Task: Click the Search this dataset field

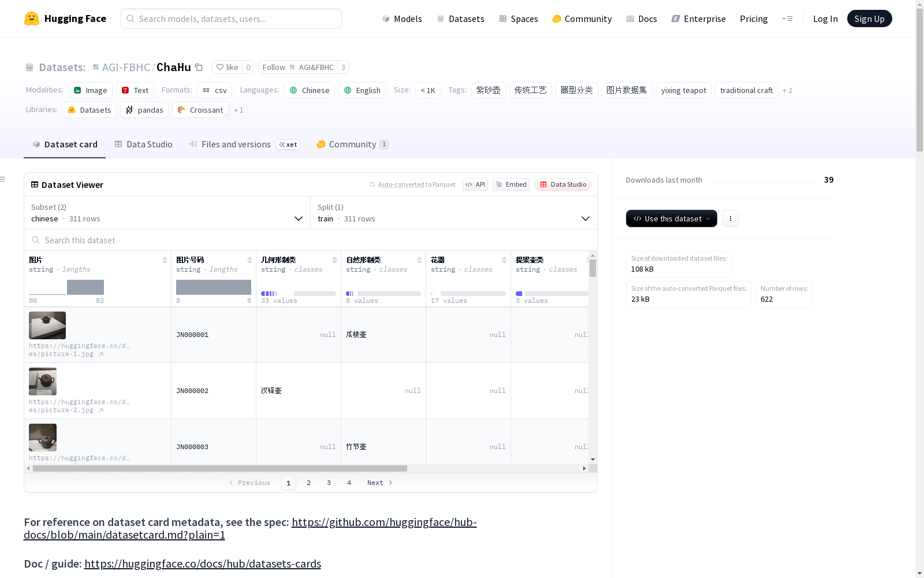Action: pyautogui.click(x=311, y=240)
